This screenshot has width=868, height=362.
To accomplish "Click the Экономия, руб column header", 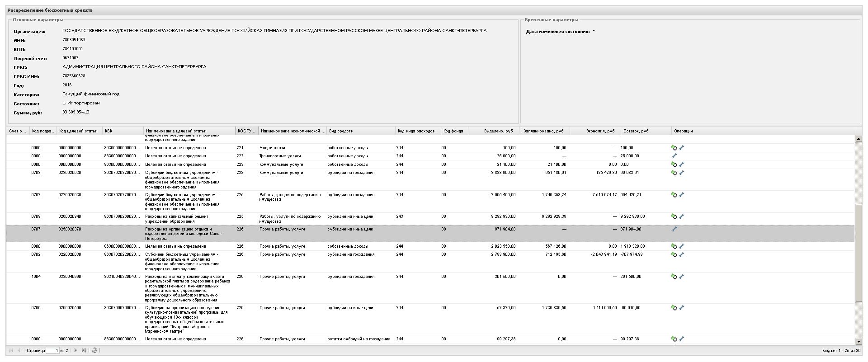I will point(595,131).
